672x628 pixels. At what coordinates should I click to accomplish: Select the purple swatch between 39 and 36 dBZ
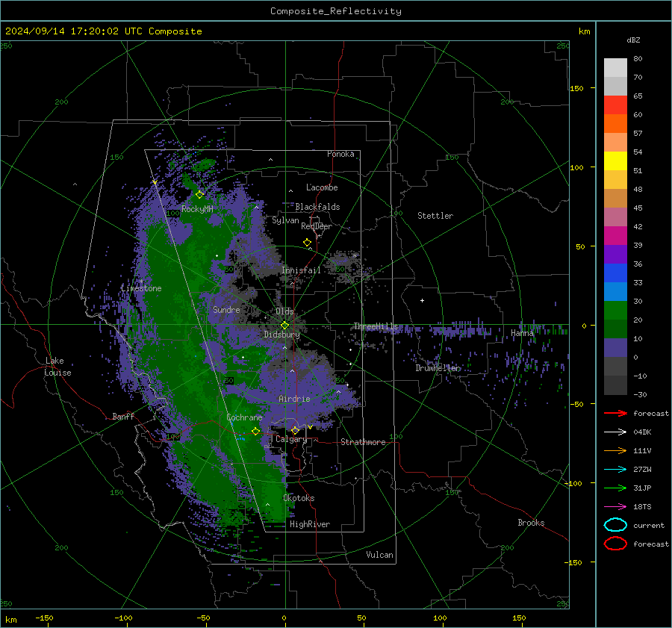point(615,255)
